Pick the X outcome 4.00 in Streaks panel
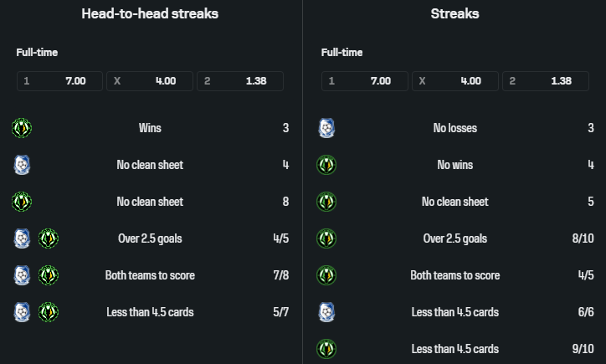The width and height of the screenshot is (606, 364). [455, 81]
